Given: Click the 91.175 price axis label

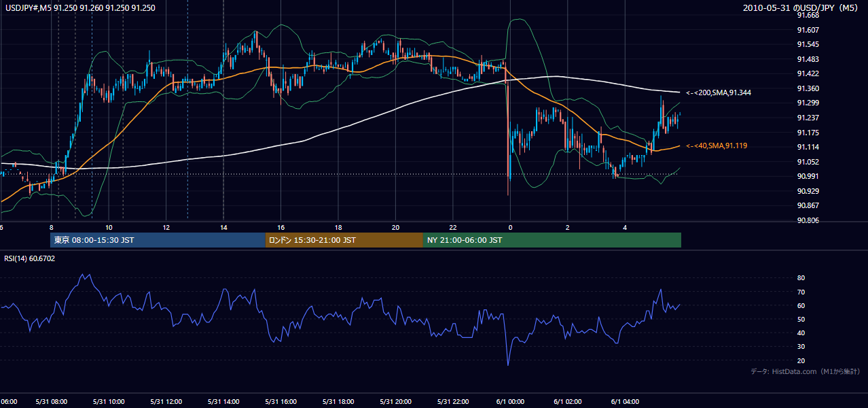Looking at the screenshot, I should 808,133.
